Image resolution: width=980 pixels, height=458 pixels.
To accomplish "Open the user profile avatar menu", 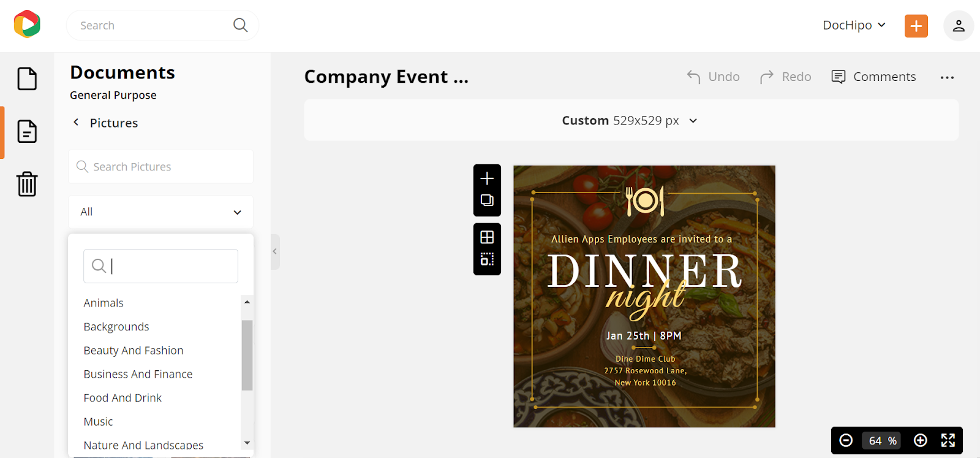I will 959,26.
